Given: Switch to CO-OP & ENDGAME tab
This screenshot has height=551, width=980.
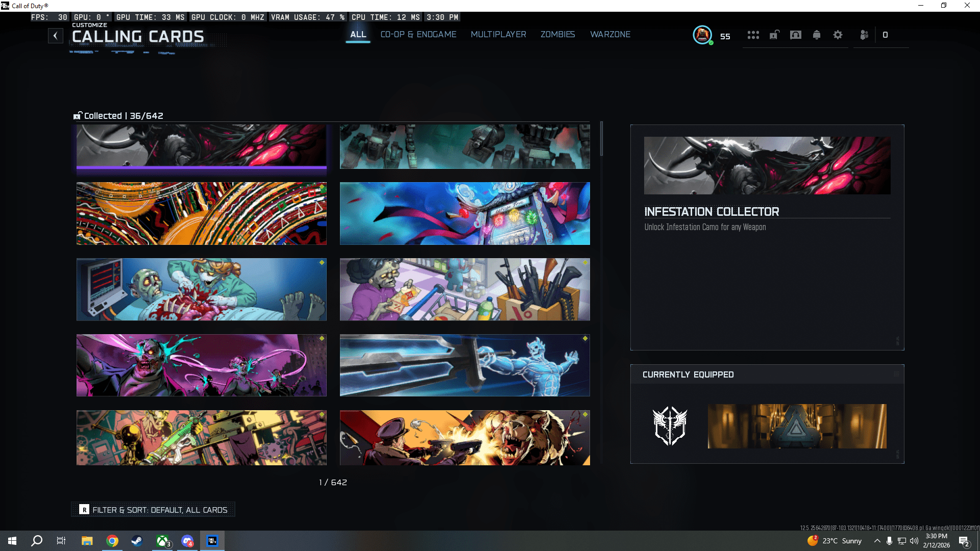Looking at the screenshot, I should coord(419,35).
